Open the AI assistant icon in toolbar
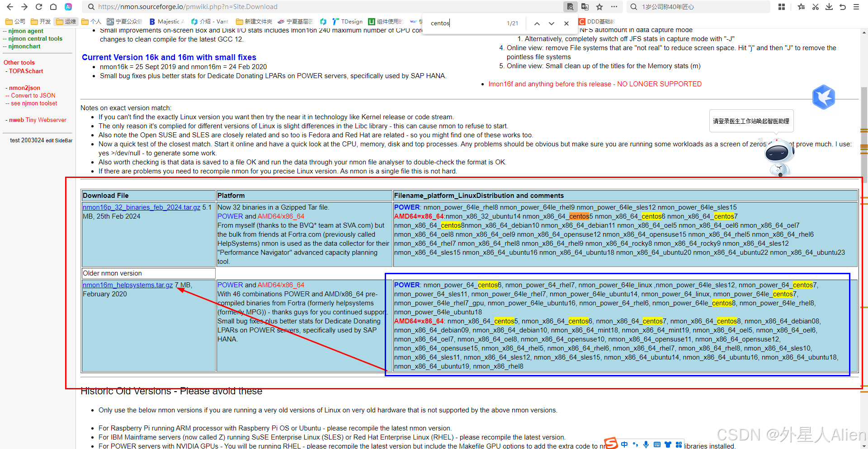868x449 pixels. [x=68, y=7]
